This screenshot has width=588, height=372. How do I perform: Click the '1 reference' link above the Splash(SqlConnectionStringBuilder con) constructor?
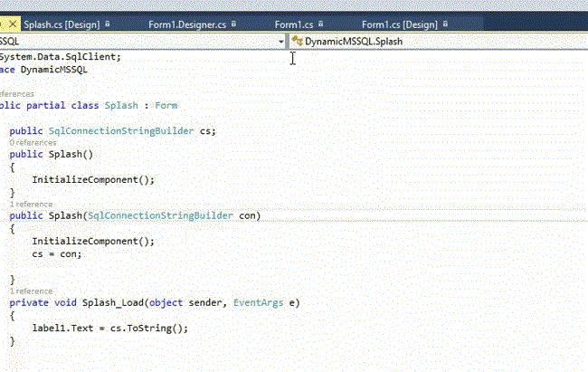point(31,205)
